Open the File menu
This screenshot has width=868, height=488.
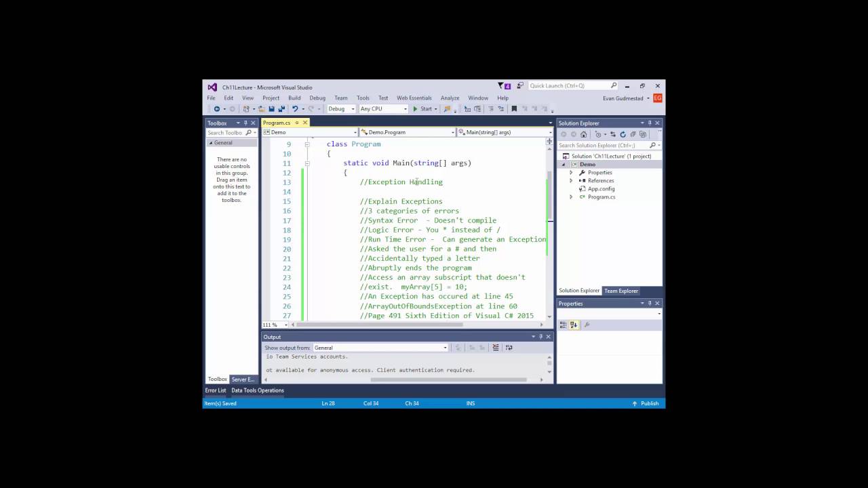click(211, 98)
